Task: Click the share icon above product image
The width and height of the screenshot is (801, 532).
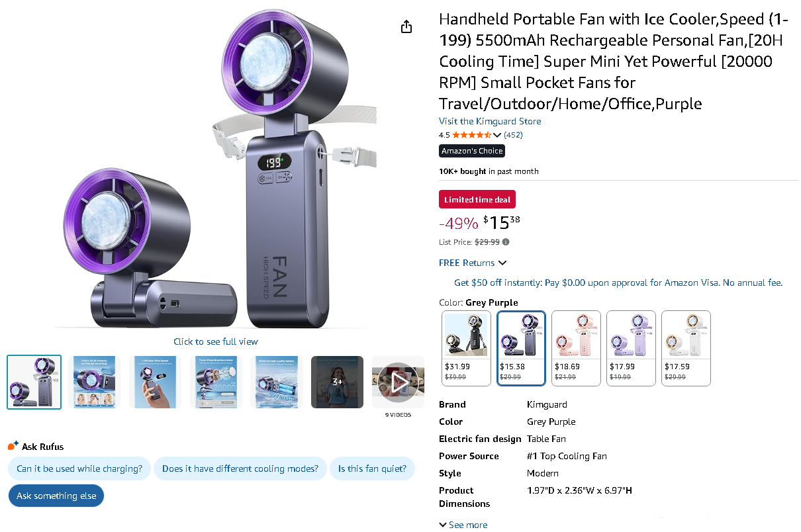Action: pyautogui.click(x=406, y=26)
